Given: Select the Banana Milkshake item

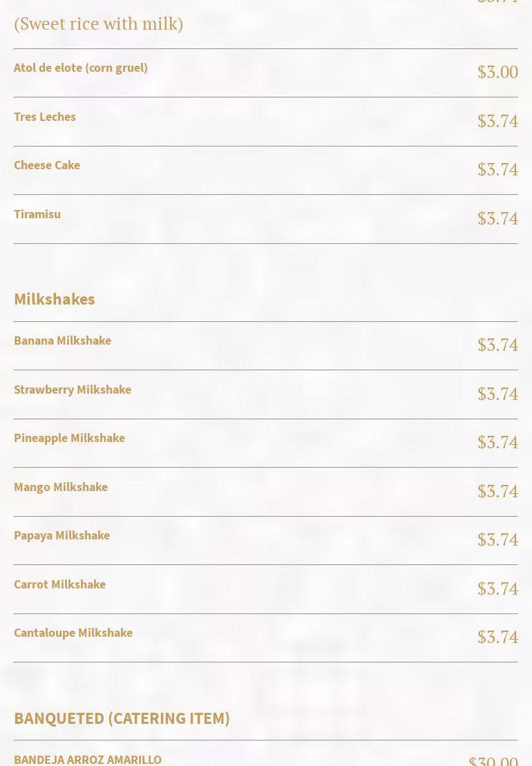Looking at the screenshot, I should point(62,341).
